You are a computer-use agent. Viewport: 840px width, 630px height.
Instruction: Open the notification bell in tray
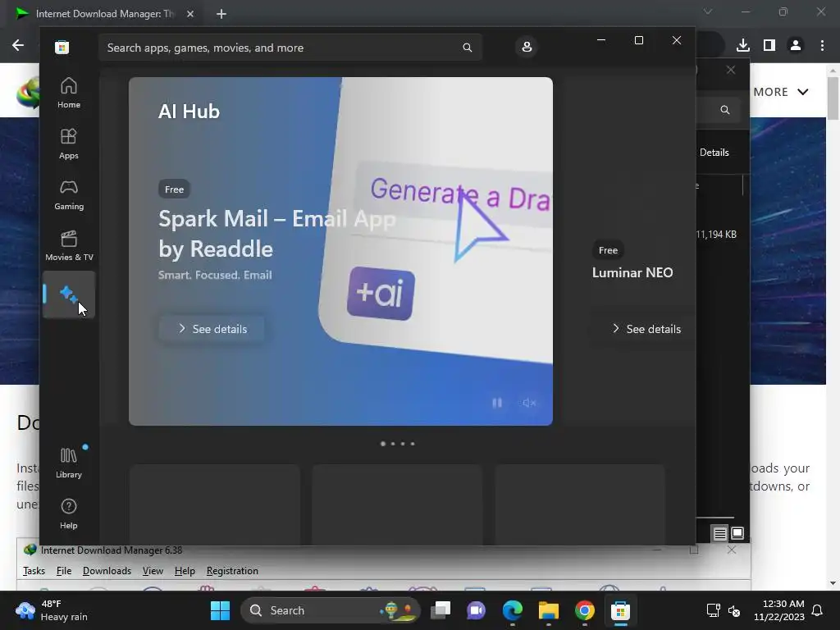pyautogui.click(x=818, y=610)
